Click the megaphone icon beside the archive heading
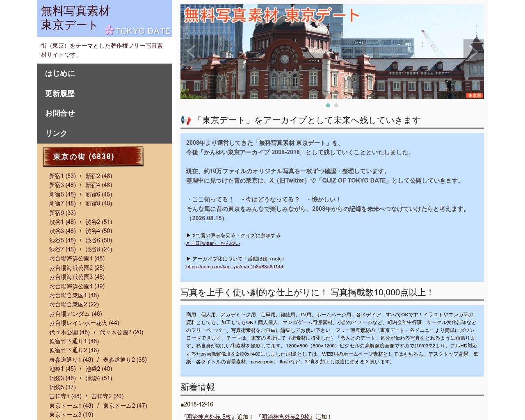 point(186,120)
